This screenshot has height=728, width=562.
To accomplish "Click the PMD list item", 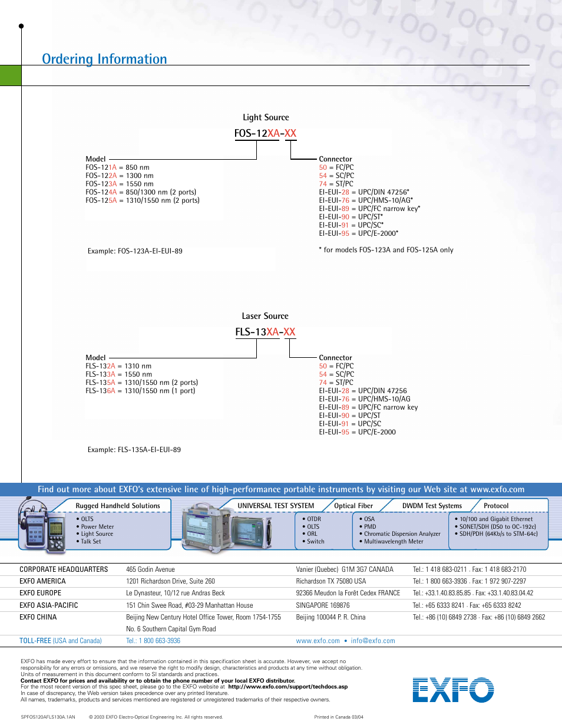I will click(x=368, y=527).
